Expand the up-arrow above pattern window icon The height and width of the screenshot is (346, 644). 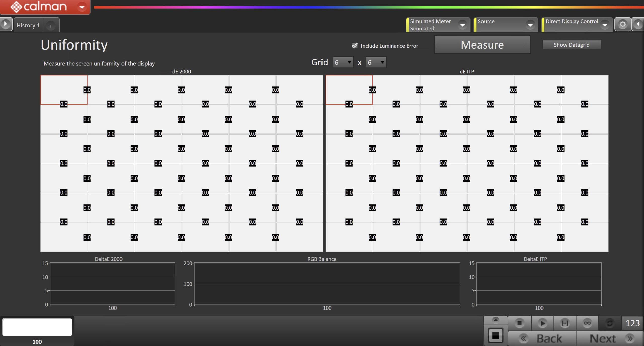pos(495,320)
